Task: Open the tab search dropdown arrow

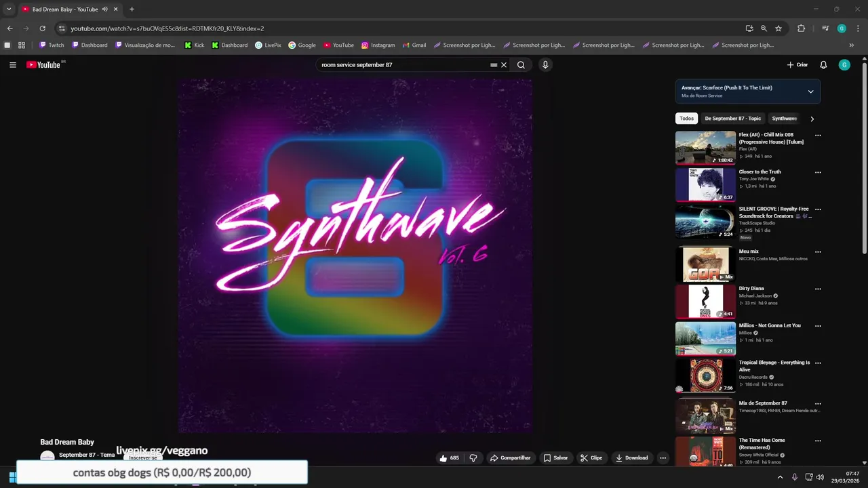Action: coord(9,9)
